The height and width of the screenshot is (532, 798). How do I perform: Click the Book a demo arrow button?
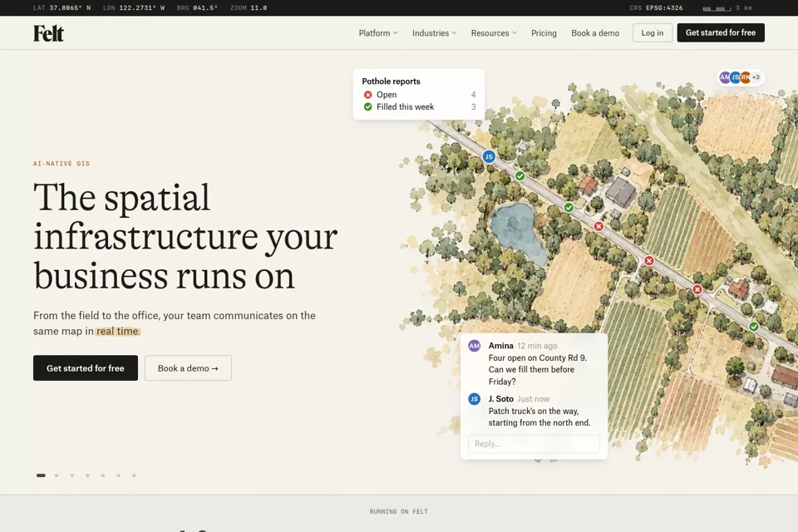pos(188,368)
